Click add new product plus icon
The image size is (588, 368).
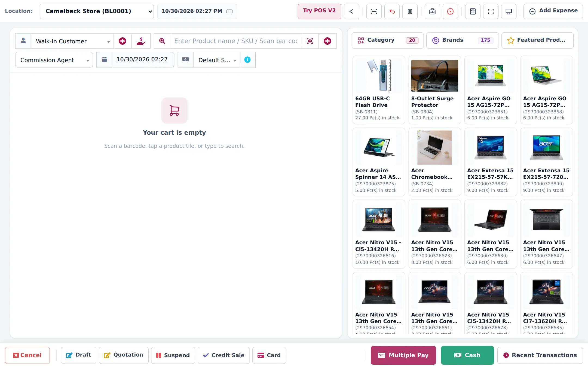[x=327, y=41]
